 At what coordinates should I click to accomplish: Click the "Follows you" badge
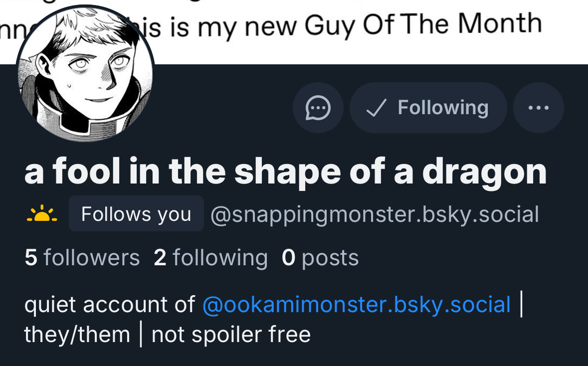[x=136, y=214]
